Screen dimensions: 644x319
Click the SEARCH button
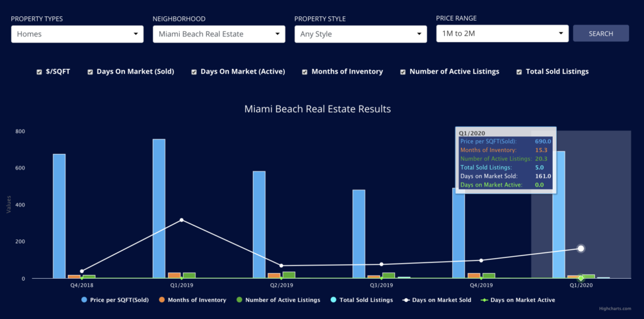tap(601, 34)
